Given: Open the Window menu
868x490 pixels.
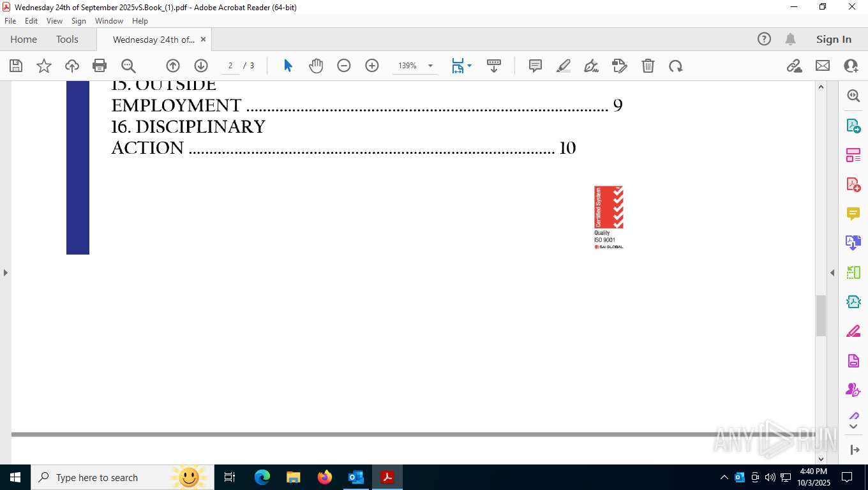Looking at the screenshot, I should (x=109, y=21).
